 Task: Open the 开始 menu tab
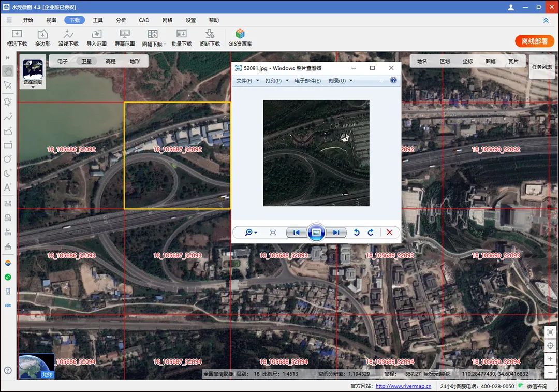tap(28, 20)
